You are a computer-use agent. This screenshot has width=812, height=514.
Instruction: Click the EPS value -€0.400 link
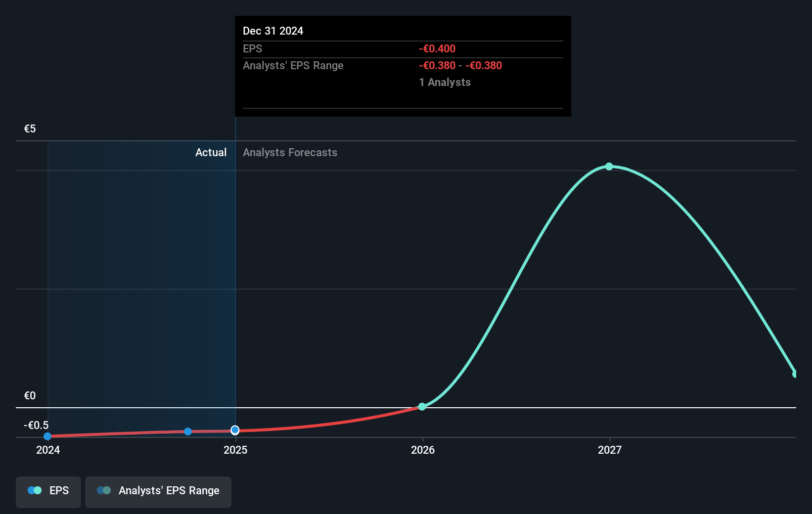pos(437,48)
